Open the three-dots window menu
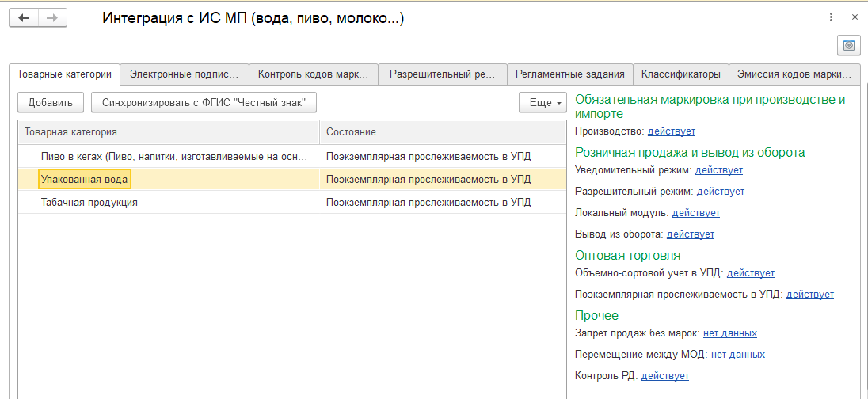 click(831, 17)
